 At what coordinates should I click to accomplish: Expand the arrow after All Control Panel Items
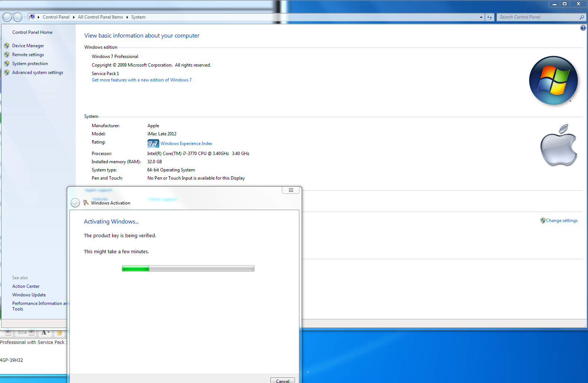click(127, 17)
